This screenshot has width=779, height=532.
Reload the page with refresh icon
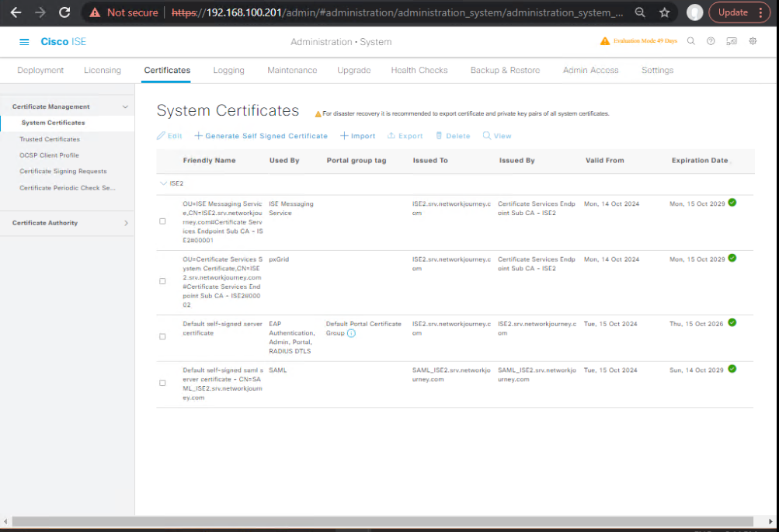[64, 12]
